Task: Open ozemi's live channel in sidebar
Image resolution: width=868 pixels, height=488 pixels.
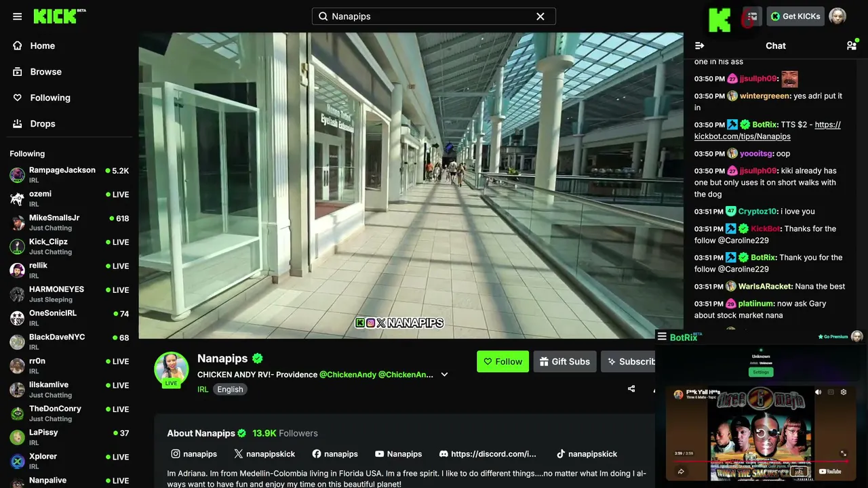Action: click(68, 199)
